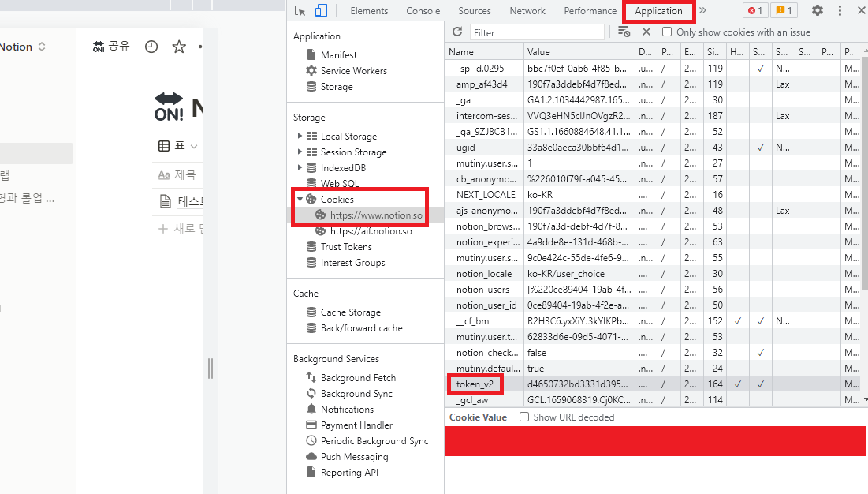Open Notion page history clock icon
Viewport: 868px width, 494px height.
[151, 47]
